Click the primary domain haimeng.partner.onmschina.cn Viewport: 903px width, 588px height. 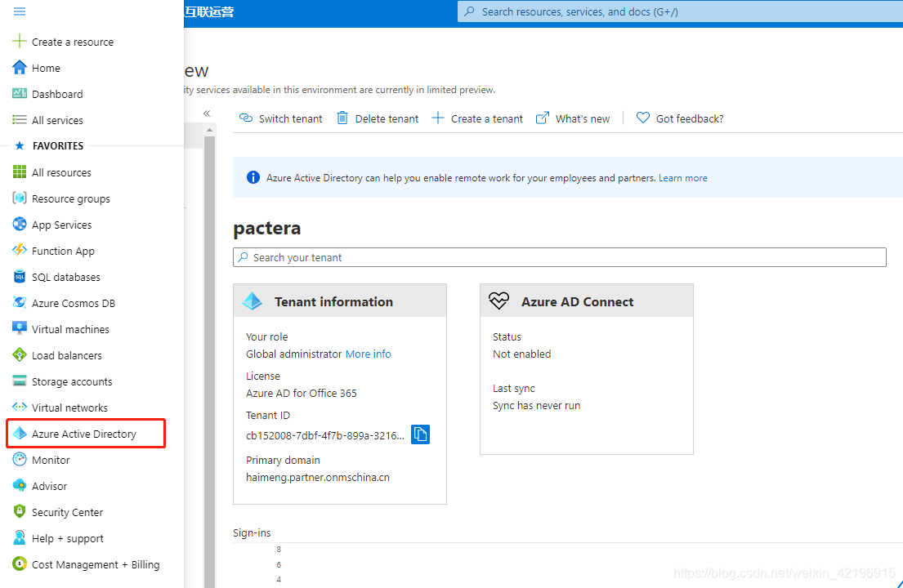click(x=317, y=477)
